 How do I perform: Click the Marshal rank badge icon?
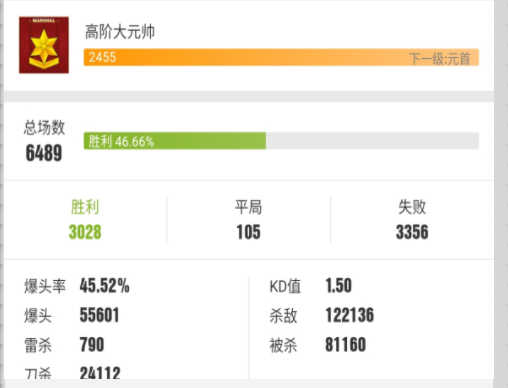pyautogui.click(x=44, y=45)
